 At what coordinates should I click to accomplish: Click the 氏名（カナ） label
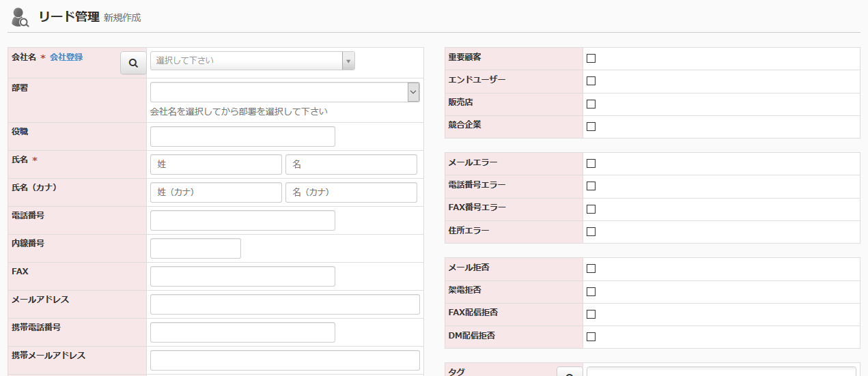(34, 188)
